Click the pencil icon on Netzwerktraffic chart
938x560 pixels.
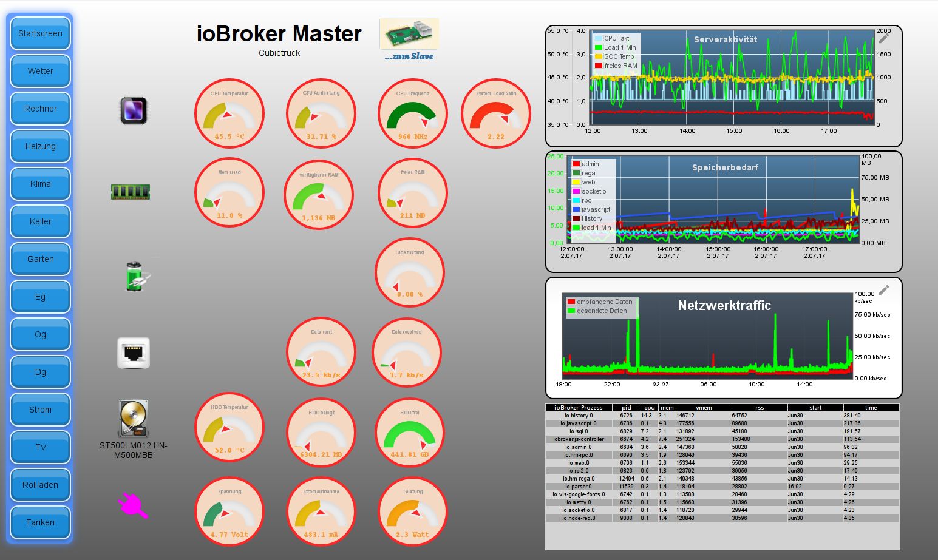[884, 290]
